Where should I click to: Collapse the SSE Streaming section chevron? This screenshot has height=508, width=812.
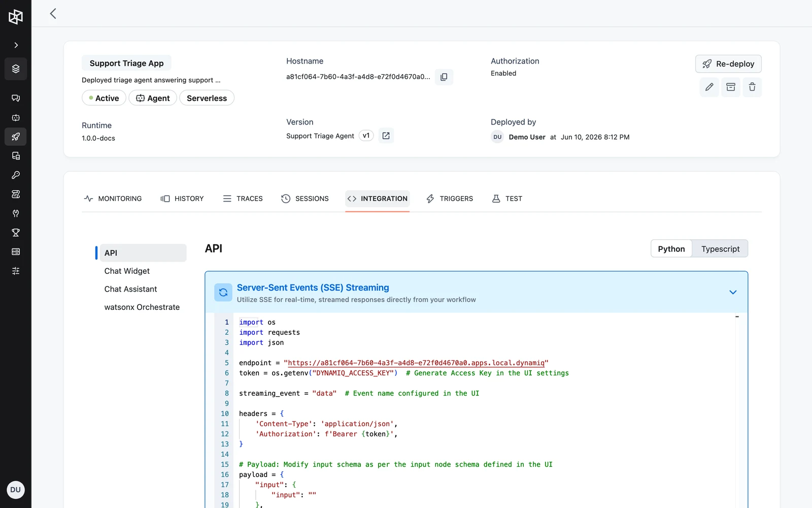[733, 292]
